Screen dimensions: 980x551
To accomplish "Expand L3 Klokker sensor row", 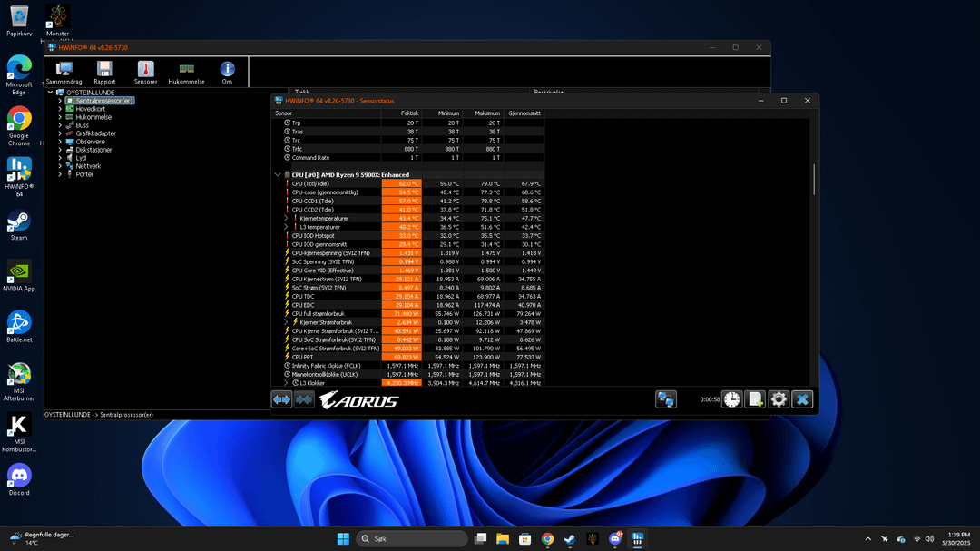I will [x=286, y=383].
